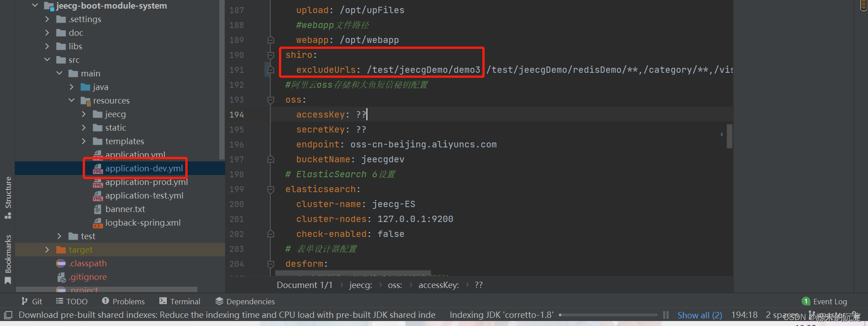This screenshot has width=868, height=326.
Task: Open application-test.yml file
Action: 144,195
